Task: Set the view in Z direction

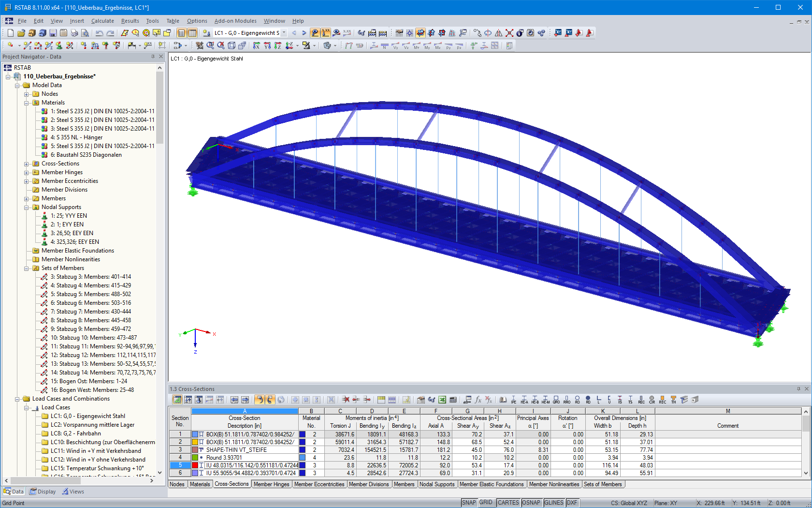Action: 278,45
